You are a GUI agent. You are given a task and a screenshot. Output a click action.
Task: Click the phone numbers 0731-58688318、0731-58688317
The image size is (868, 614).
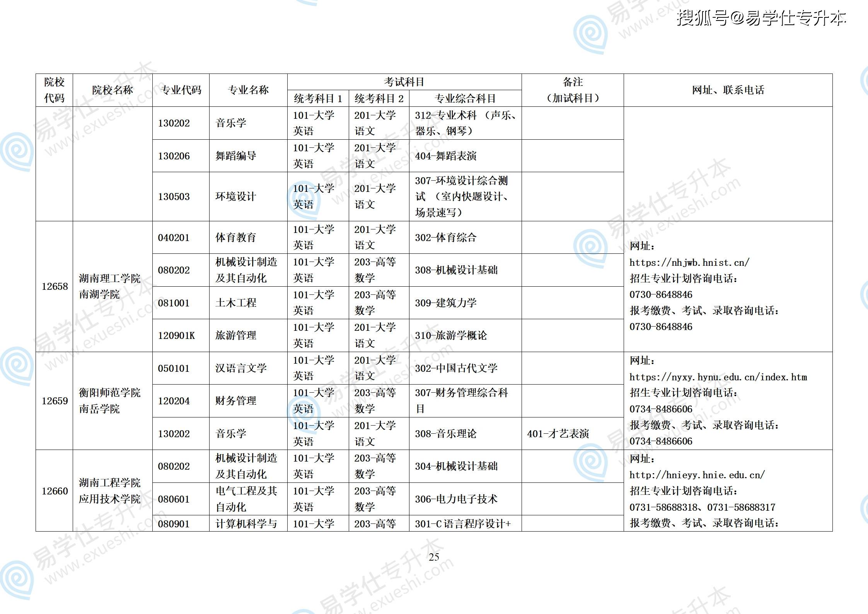pos(702,508)
